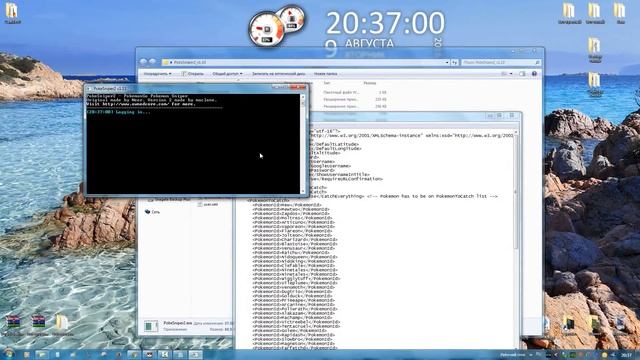The image size is (640, 360).
Task: Click the XML editor vertical scrollbar
Action: [x=516, y=239]
